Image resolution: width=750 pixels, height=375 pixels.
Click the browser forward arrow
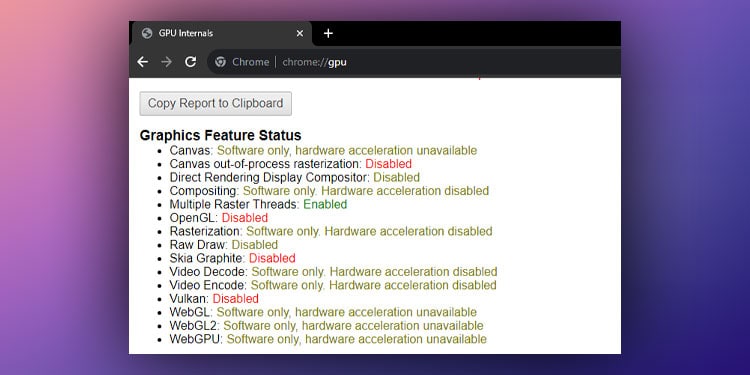166,62
